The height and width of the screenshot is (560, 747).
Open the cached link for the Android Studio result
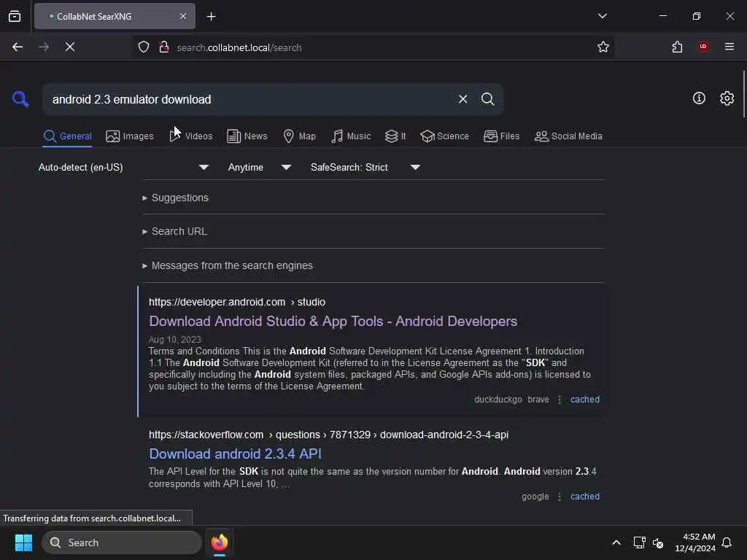click(585, 400)
